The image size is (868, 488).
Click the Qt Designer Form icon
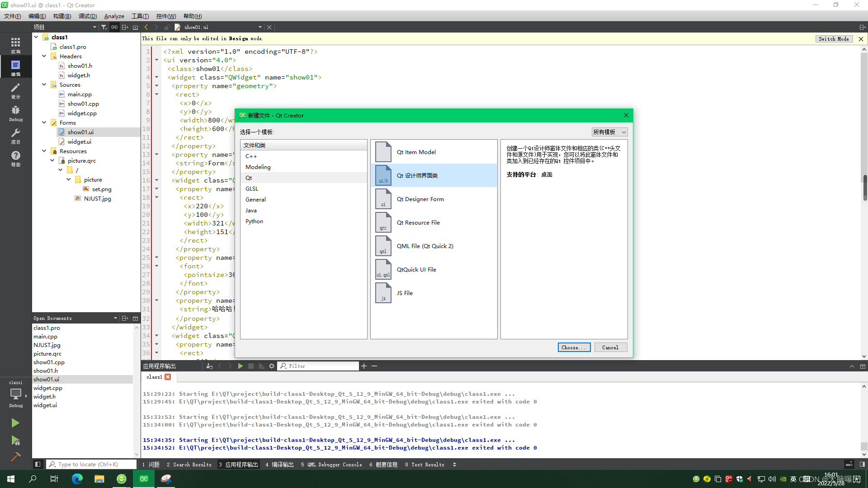(382, 198)
